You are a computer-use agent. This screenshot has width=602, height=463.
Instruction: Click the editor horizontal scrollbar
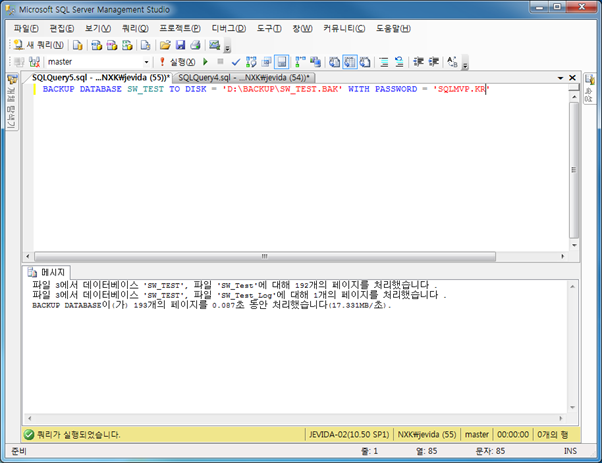(x=265, y=256)
